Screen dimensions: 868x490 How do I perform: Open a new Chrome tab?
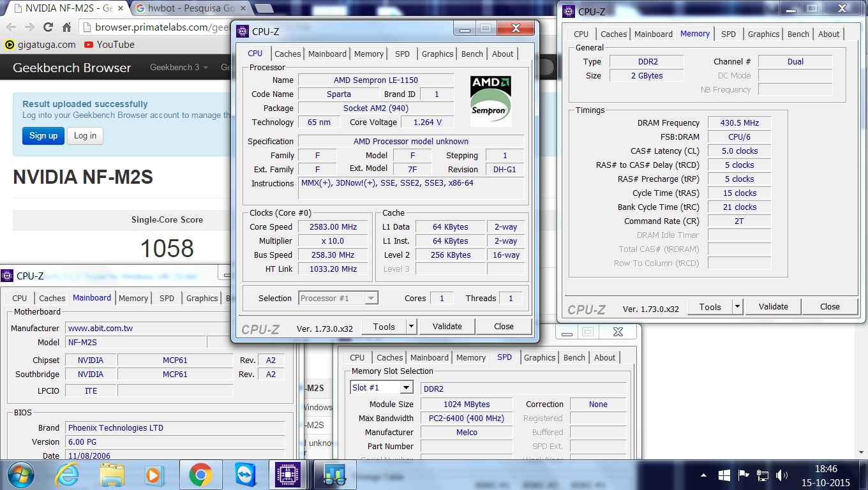(x=264, y=8)
